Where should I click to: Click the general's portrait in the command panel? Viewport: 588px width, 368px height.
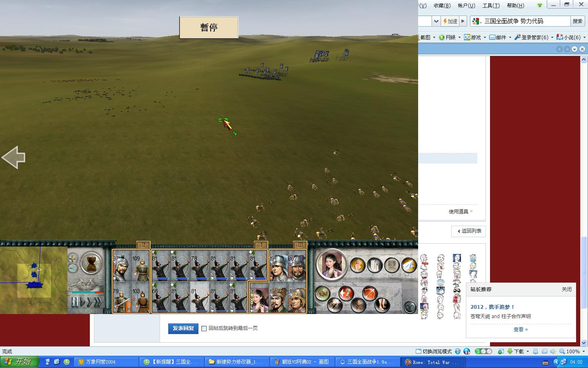[332, 264]
